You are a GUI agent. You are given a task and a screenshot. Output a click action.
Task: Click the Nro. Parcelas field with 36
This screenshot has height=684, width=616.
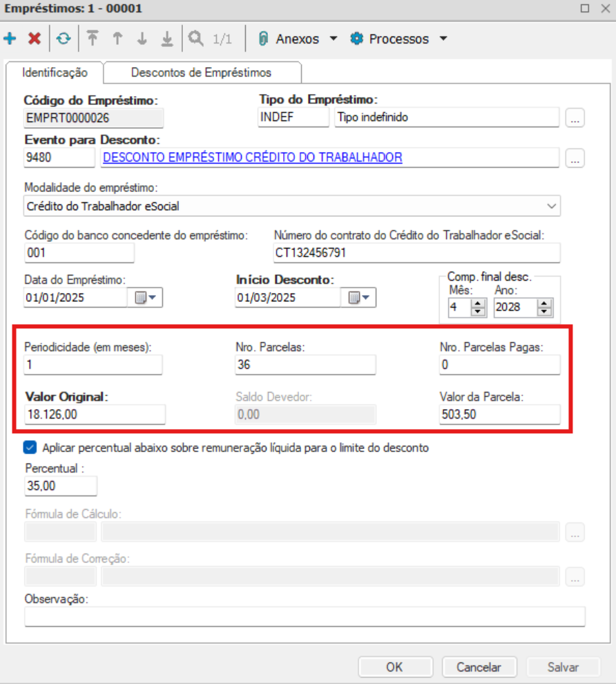click(x=306, y=365)
